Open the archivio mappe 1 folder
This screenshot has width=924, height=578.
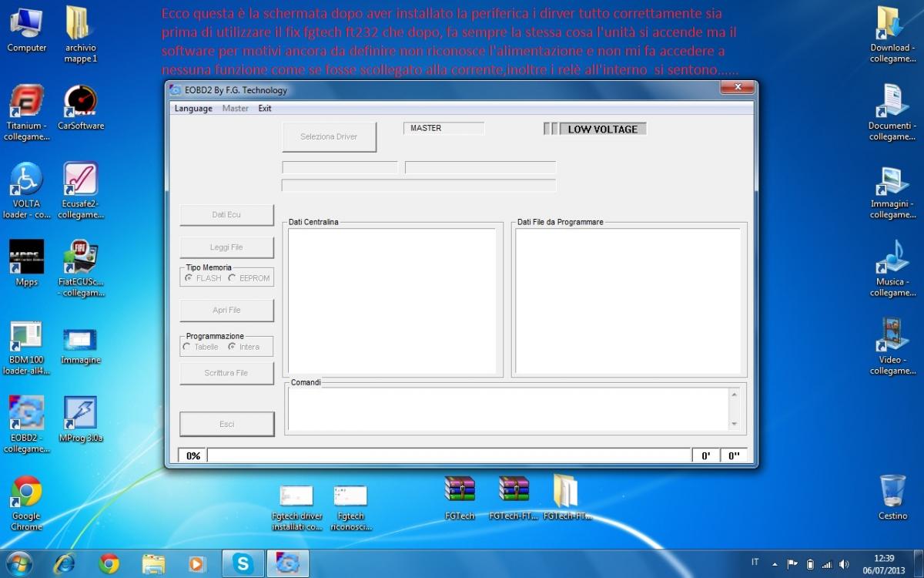(80, 34)
